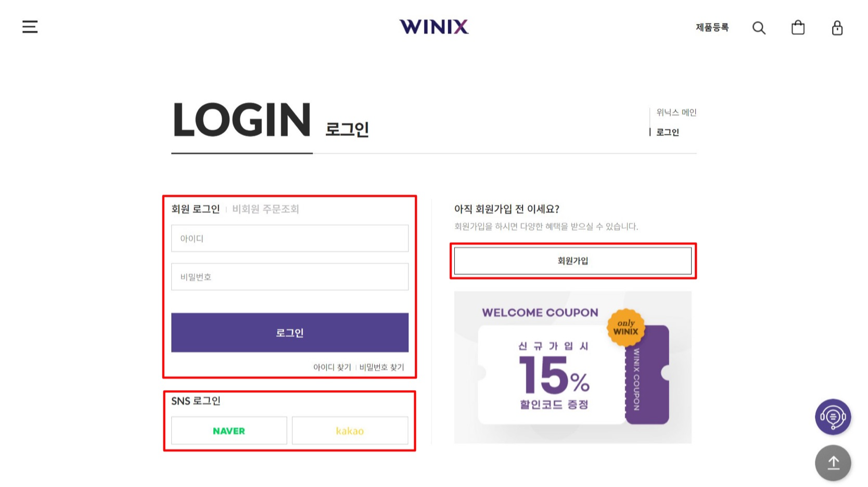Select the 회원 로그인 tab
Image resolution: width=868 pixels, height=487 pixels.
196,209
